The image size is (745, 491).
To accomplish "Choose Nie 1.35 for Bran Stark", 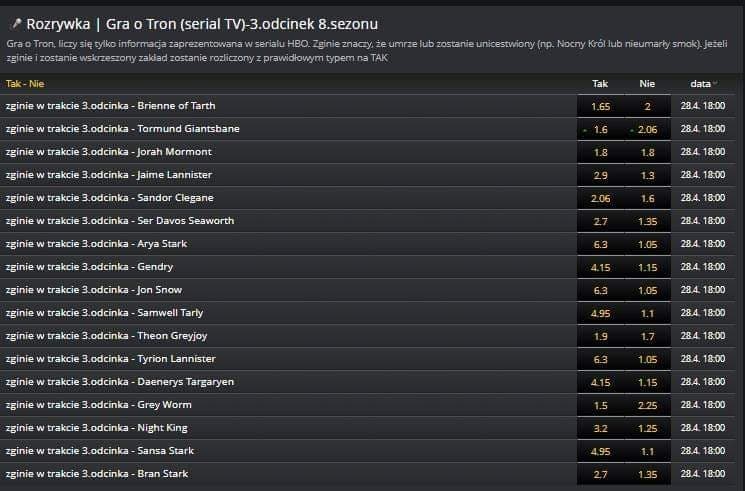I will 647,474.
